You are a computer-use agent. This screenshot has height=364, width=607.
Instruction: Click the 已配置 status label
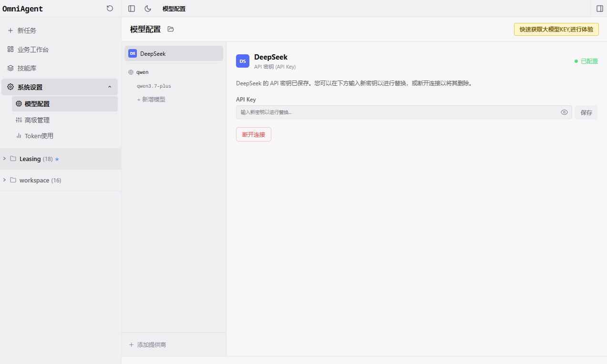click(x=589, y=61)
